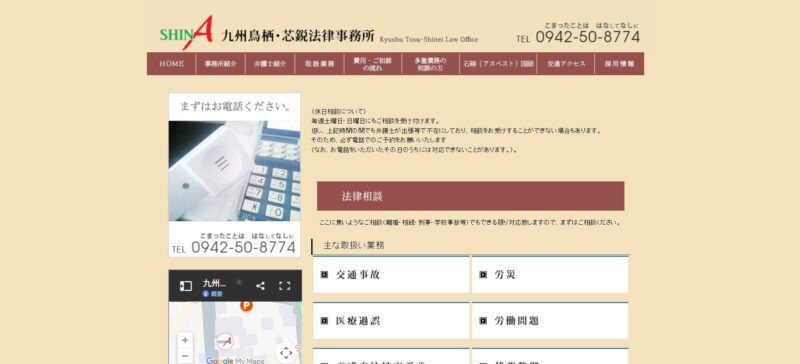800x364 pixels.
Task: Zoom in on the map
Action: pyautogui.click(x=185, y=340)
